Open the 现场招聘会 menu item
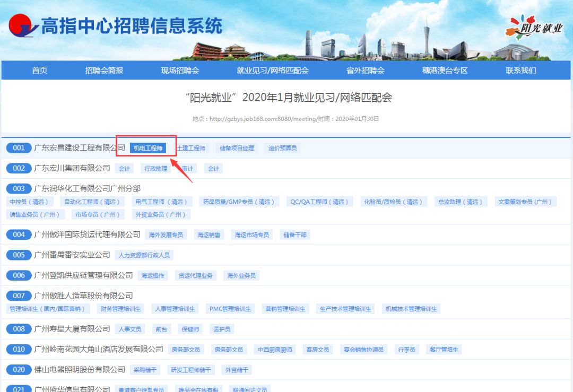The height and width of the screenshot is (392, 573). coord(180,71)
